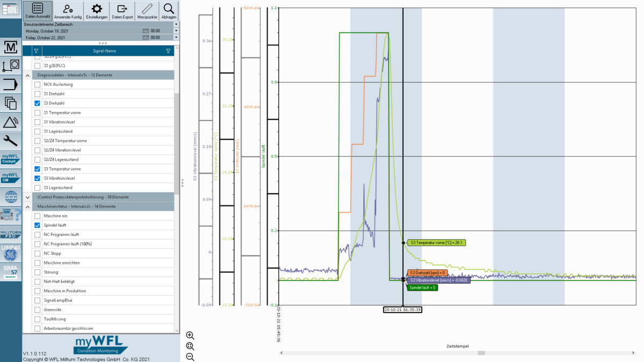Start a search with Abfragen

169,11
